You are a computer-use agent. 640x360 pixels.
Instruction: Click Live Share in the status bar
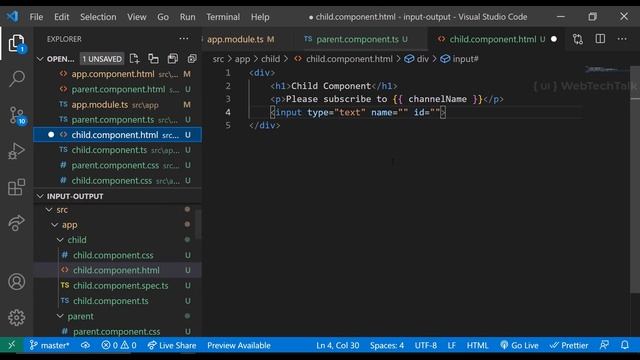(172, 345)
